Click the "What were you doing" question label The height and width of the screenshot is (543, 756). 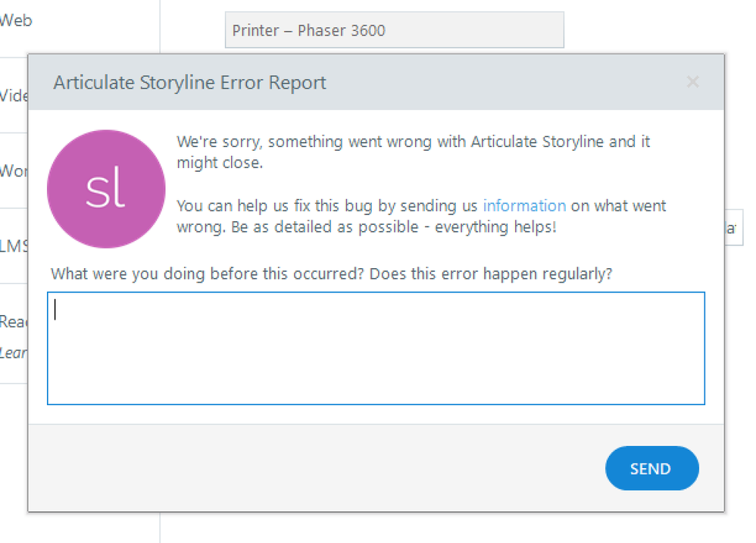(x=331, y=274)
